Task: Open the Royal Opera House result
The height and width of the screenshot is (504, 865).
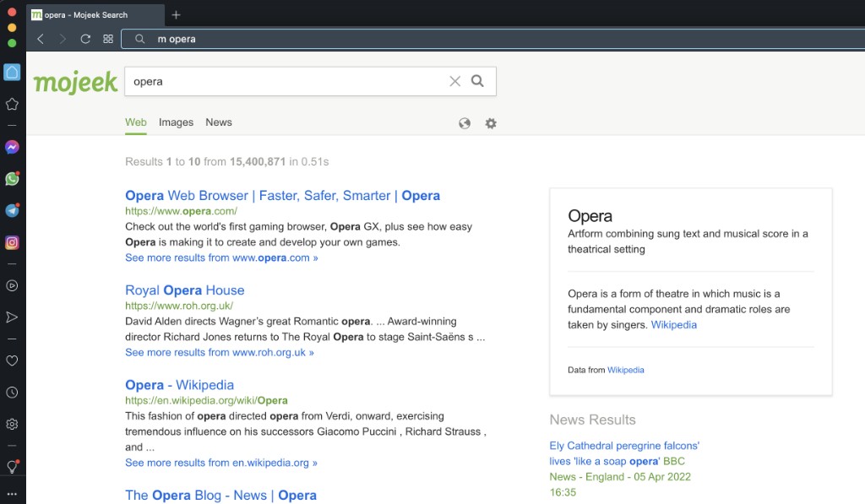Action: (x=185, y=290)
